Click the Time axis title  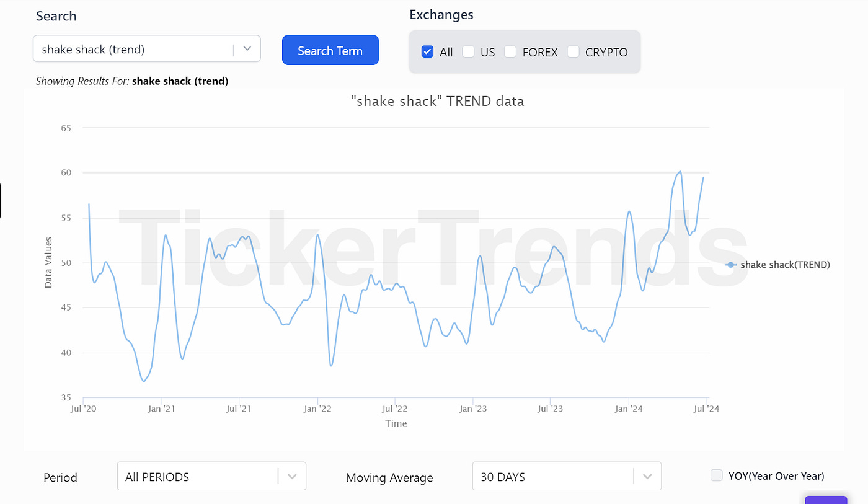point(396,424)
